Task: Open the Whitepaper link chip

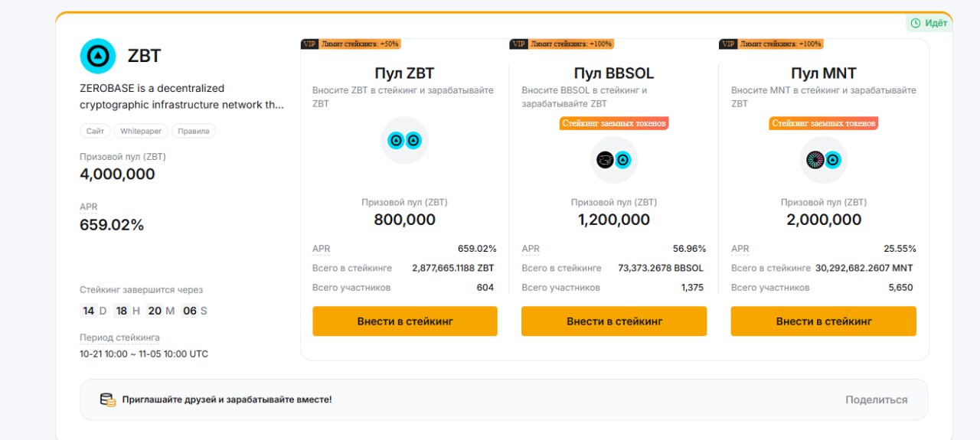Action: coord(141,131)
